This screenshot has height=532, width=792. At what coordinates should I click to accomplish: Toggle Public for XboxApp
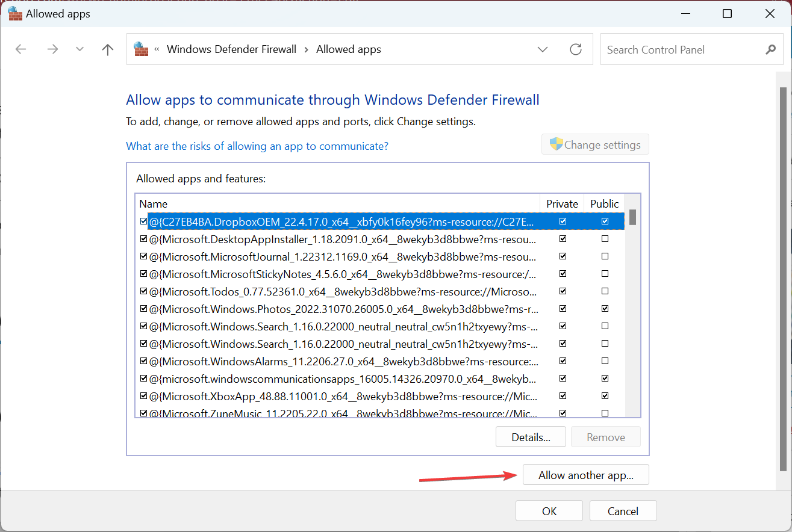(x=605, y=396)
